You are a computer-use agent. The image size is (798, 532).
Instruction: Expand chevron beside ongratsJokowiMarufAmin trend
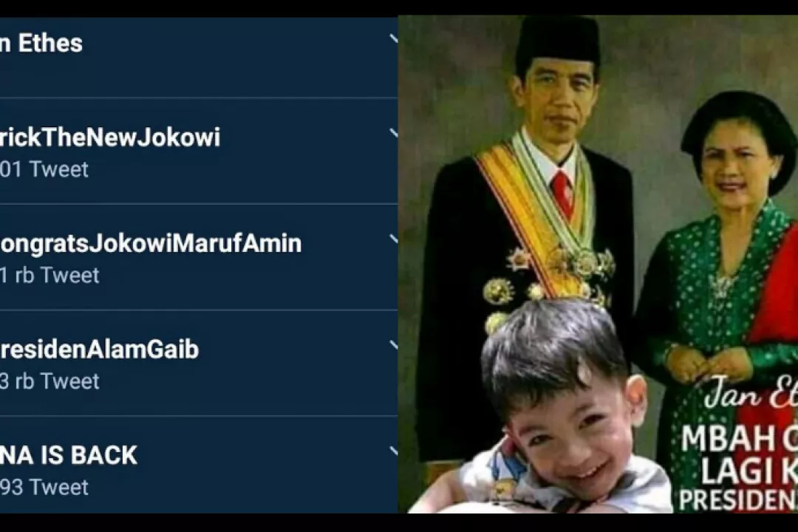(393, 239)
